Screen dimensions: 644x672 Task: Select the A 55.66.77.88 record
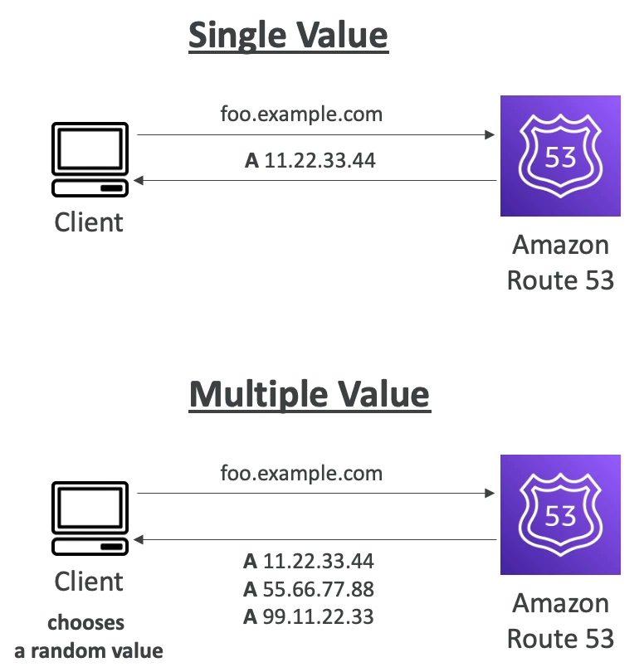tap(309, 589)
